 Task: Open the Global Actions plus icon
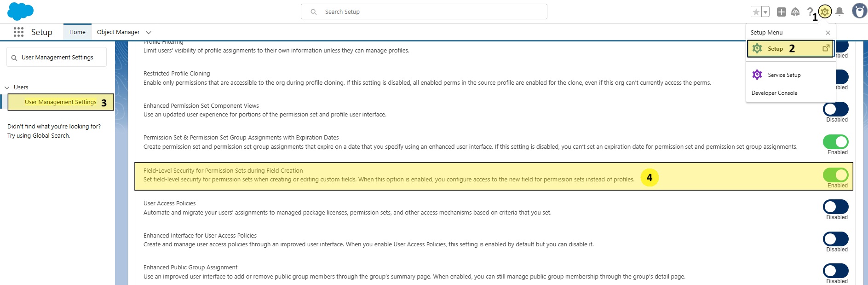[781, 12]
